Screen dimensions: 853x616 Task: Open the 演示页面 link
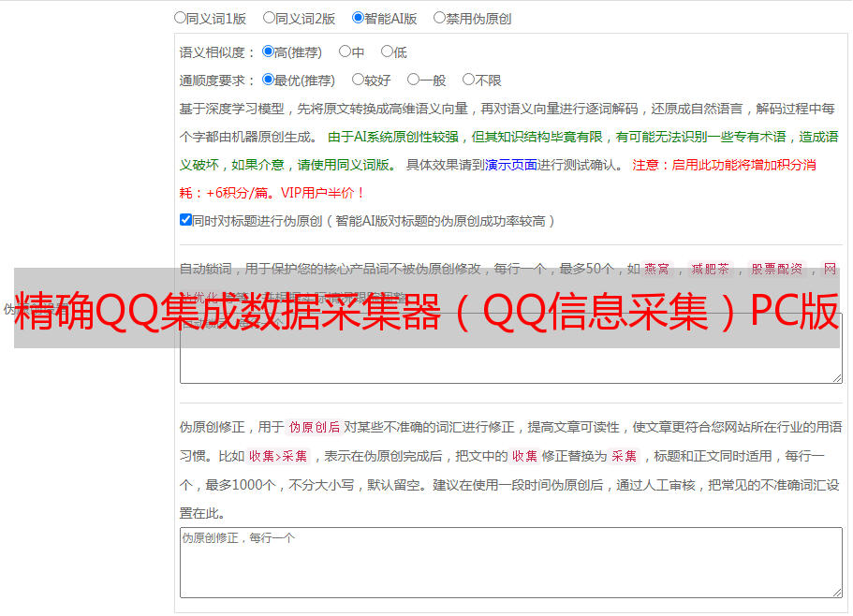(x=511, y=165)
